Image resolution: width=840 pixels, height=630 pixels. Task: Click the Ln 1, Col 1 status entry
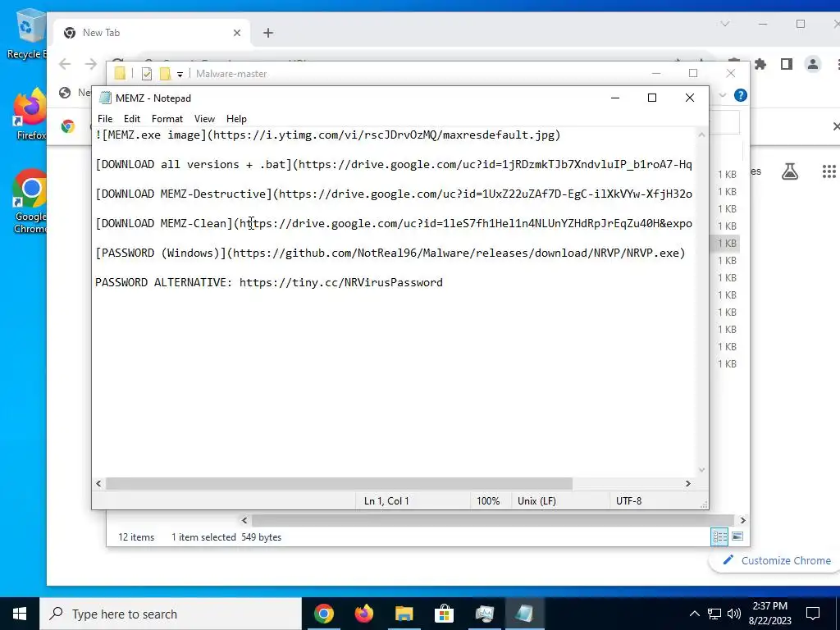pos(386,501)
